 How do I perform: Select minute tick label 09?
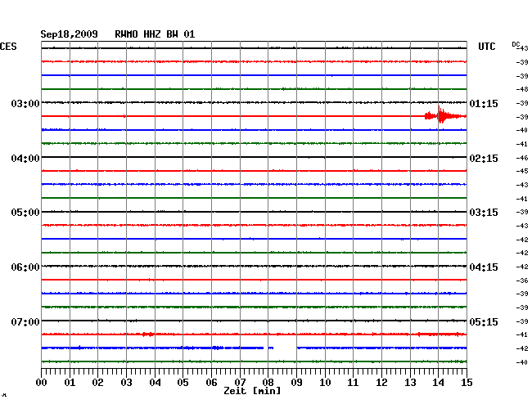(x=296, y=382)
